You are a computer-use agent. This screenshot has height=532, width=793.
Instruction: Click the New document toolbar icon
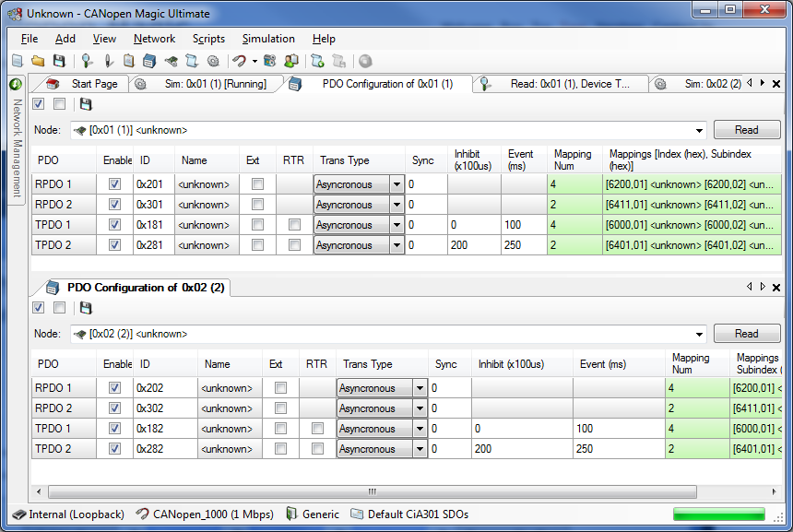tap(17, 62)
